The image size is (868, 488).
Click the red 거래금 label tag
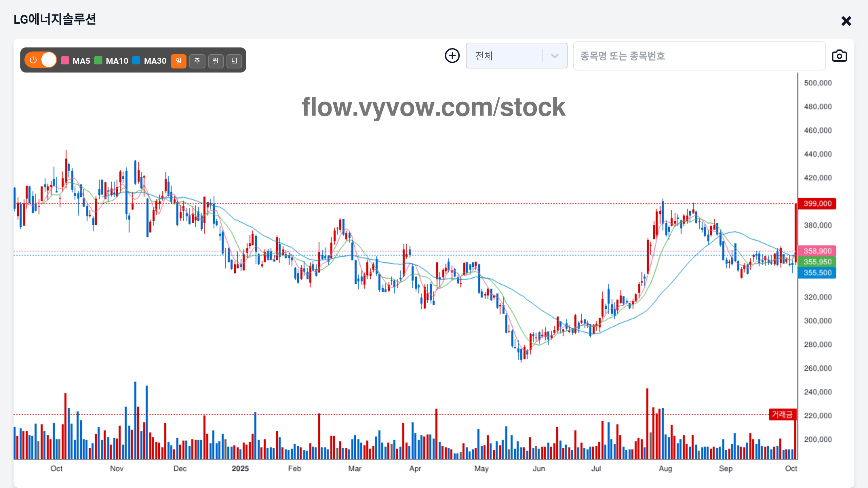point(782,414)
